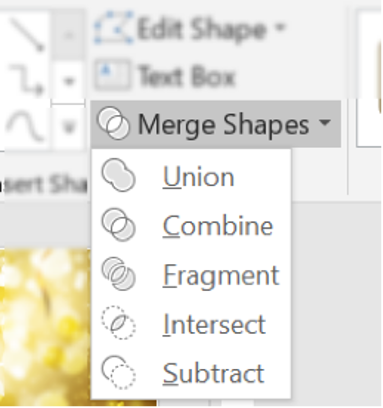Image resolution: width=383 pixels, height=408 pixels.
Task: Click the Union shape icon
Action: [118, 175]
